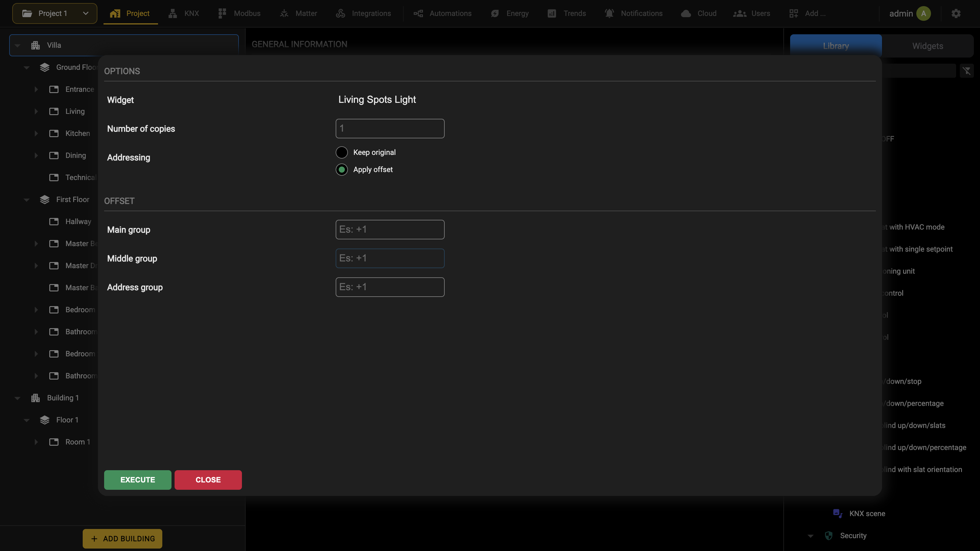Click the KNX scene icon
980x551 pixels.
(x=838, y=513)
